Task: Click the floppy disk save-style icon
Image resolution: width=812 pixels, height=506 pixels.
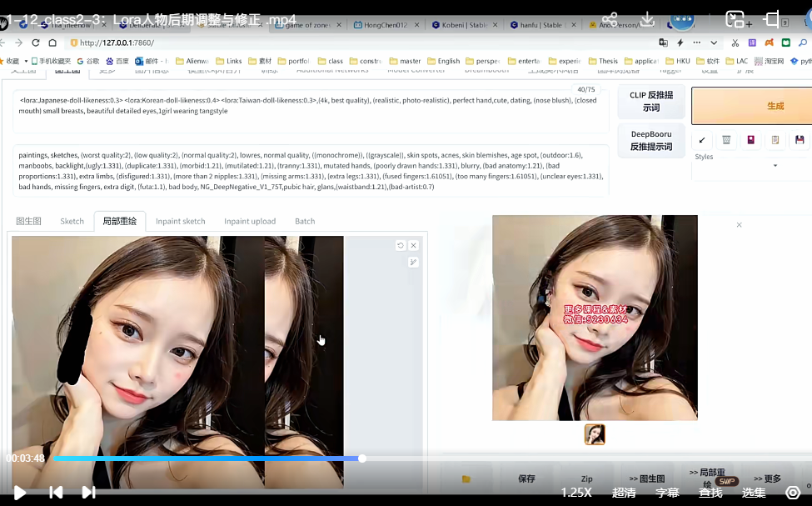Action: (800, 140)
